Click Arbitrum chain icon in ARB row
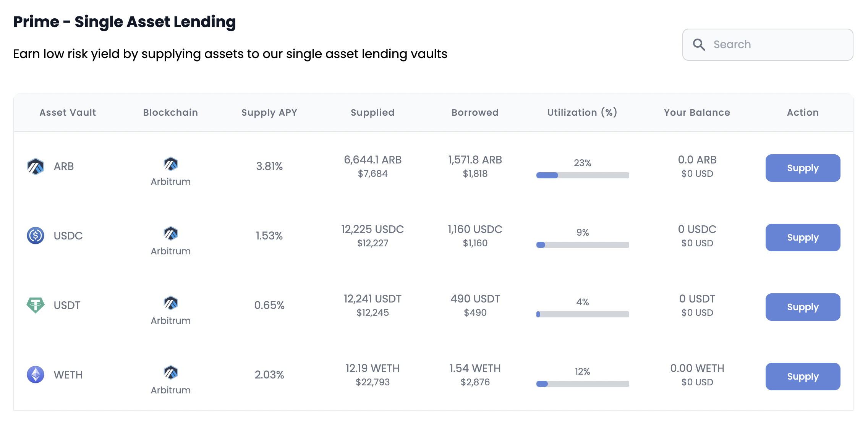 [170, 164]
